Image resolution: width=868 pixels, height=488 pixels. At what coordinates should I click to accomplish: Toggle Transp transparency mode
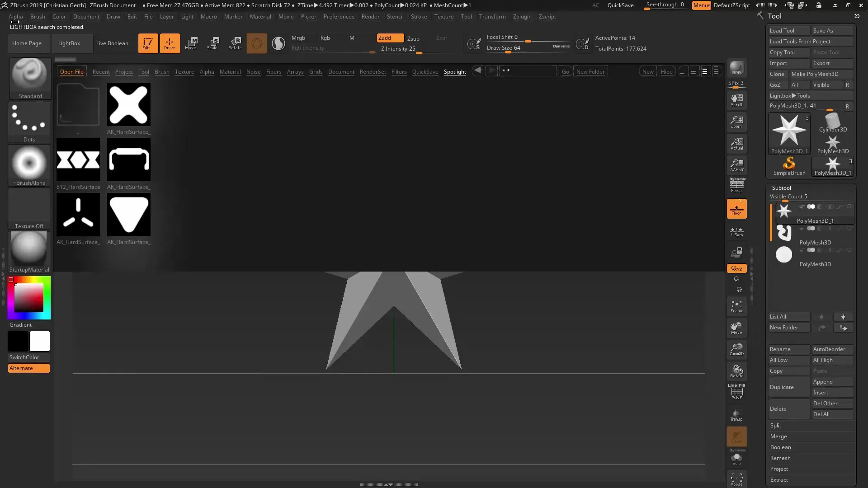pyautogui.click(x=736, y=415)
